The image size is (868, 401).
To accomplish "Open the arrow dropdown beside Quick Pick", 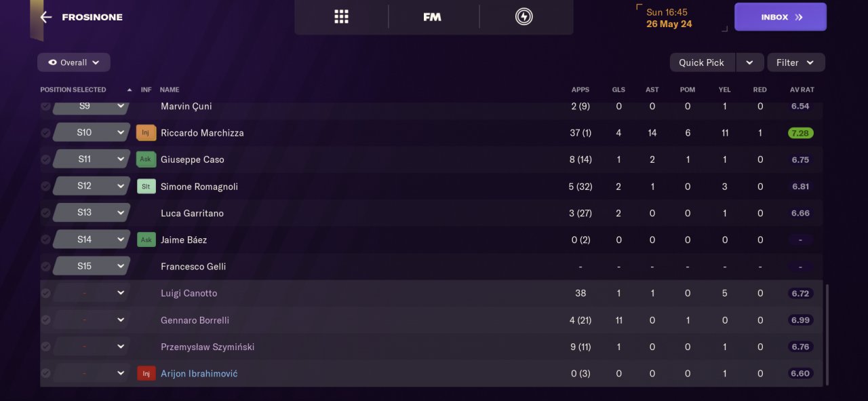I will [x=749, y=62].
